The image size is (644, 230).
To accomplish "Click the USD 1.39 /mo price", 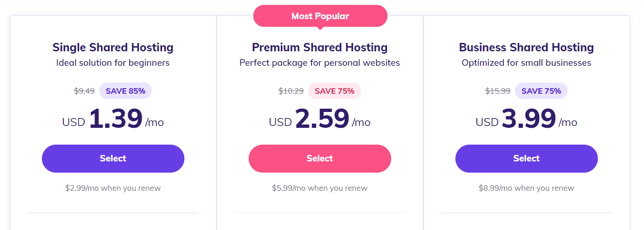I will [x=113, y=119].
